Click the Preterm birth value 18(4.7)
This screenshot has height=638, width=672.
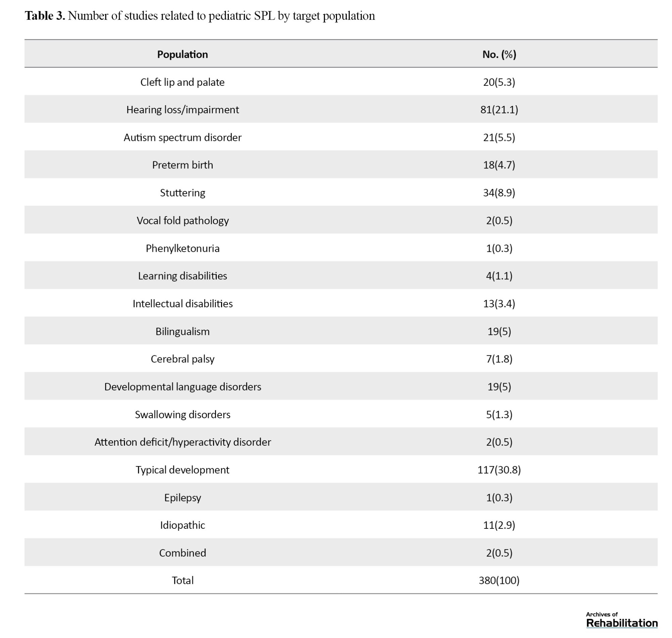coord(499,165)
